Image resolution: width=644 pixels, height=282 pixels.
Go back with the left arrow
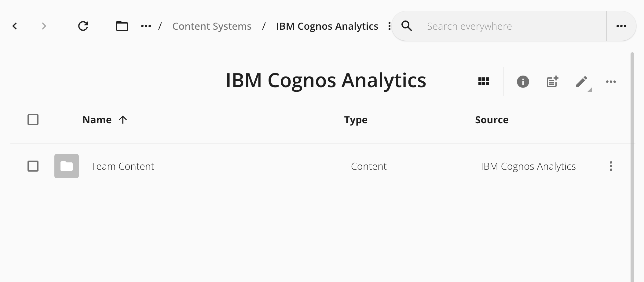(15, 26)
